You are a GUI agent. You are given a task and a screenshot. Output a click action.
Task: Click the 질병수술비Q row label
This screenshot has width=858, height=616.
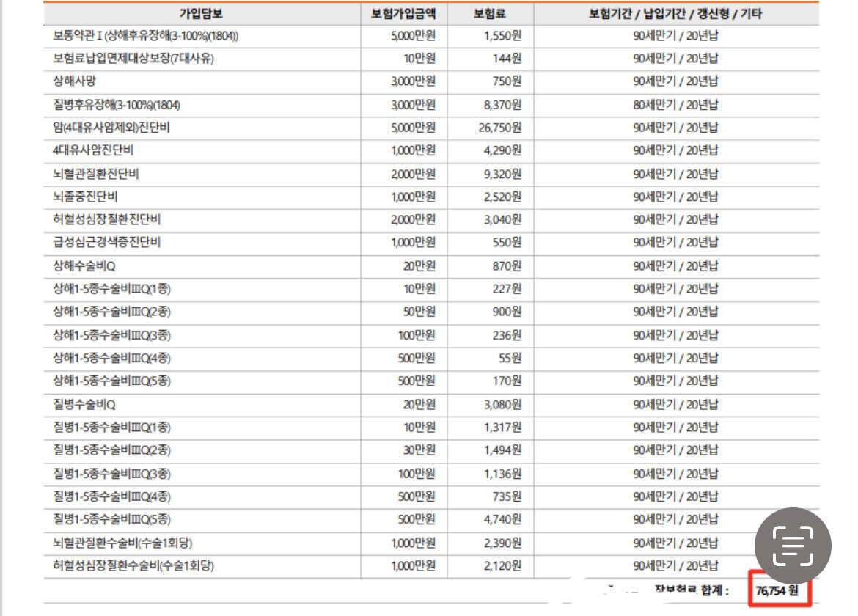pos(84,404)
